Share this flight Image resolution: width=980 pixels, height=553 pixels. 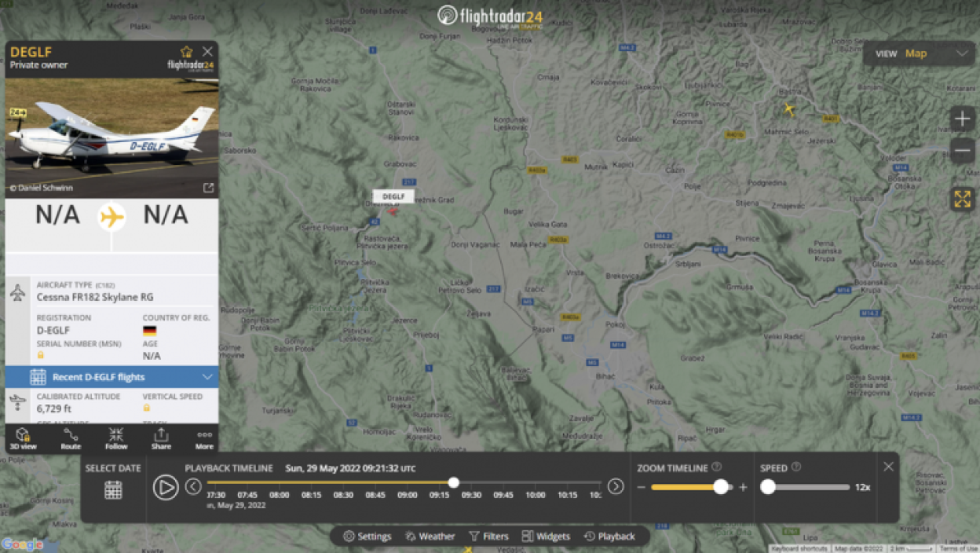[x=161, y=438]
